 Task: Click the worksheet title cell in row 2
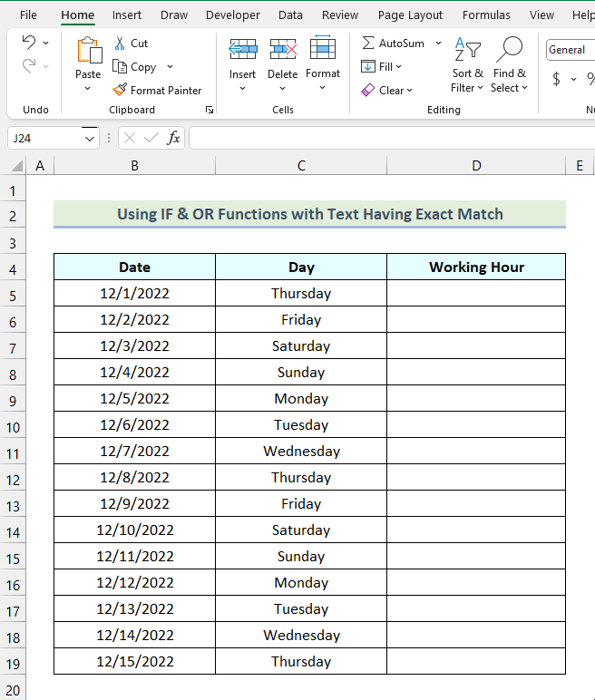[x=309, y=214]
